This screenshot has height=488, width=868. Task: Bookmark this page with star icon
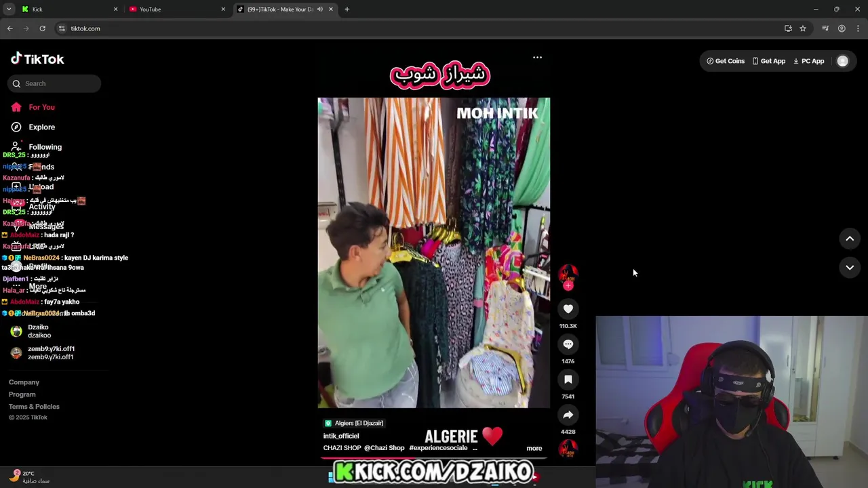tap(803, 28)
